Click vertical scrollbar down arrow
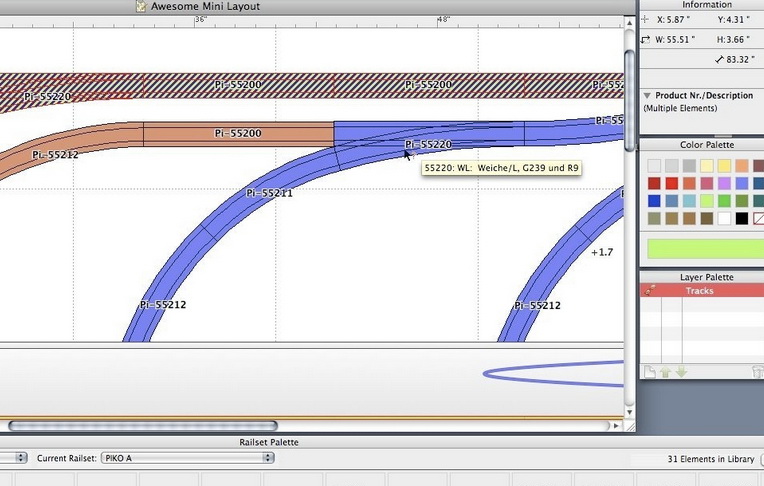This screenshot has height=486, width=764. 628,411
